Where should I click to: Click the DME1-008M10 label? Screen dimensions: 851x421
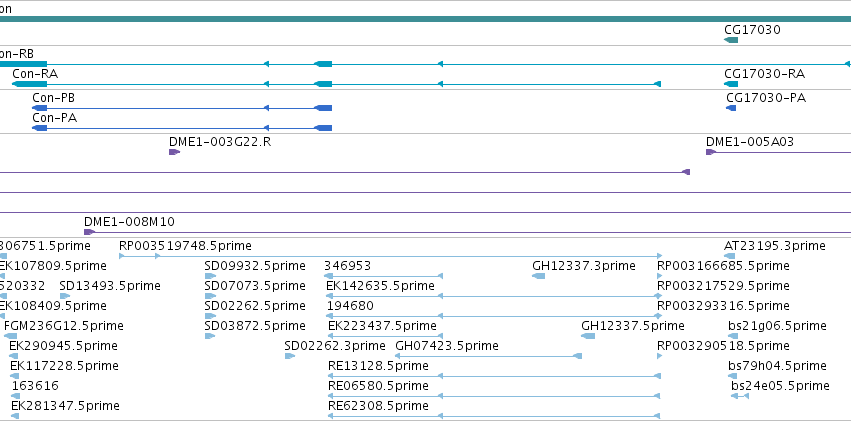[129, 221]
